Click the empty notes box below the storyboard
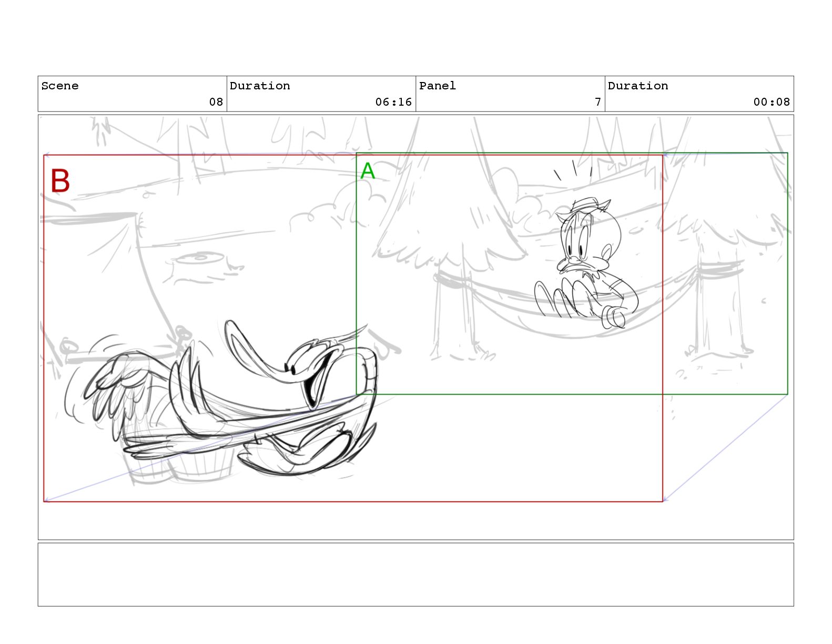The height and width of the screenshot is (644, 832). [x=415, y=575]
